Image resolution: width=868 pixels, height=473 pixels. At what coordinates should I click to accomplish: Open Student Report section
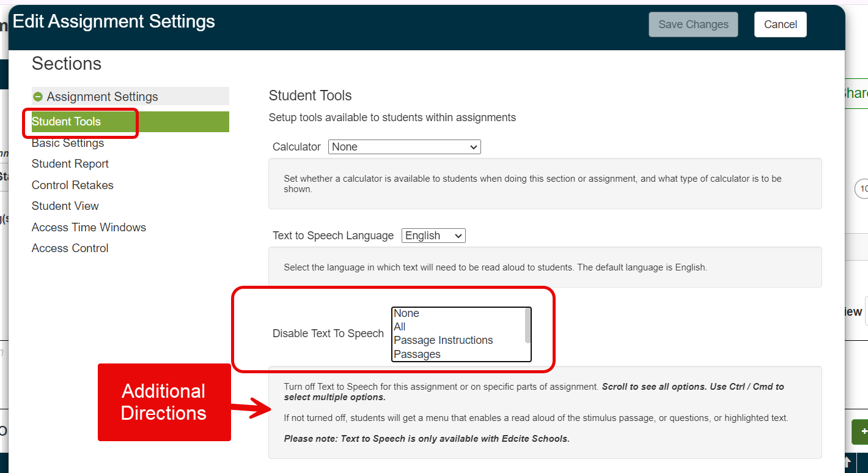click(x=70, y=164)
